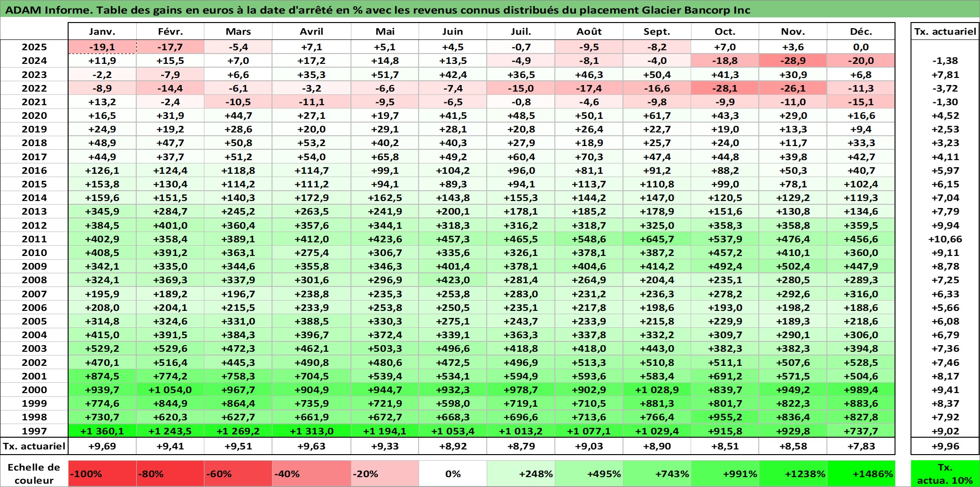Click the Tx. actua. 10% green swatch

(945, 473)
